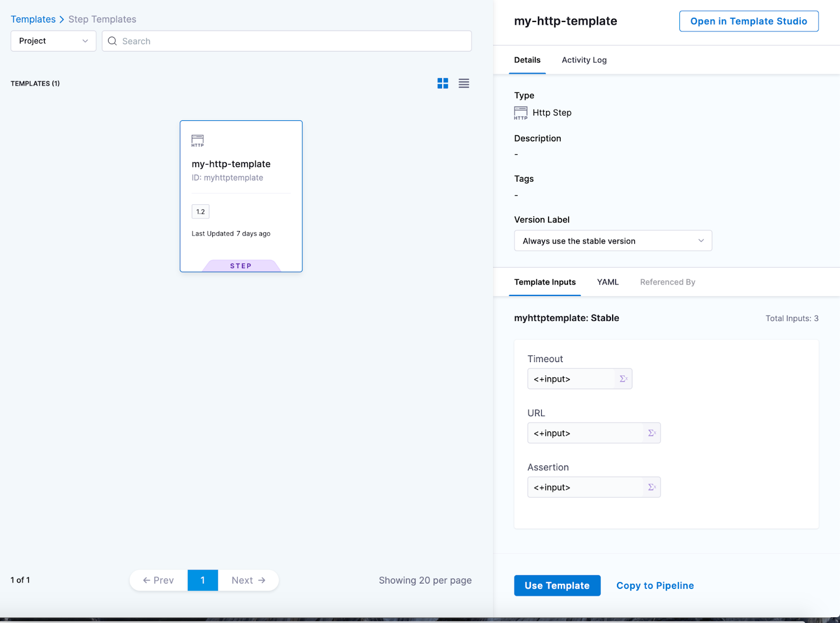Screen dimensions: 840x623
Task: Switch to list view layout
Action: click(464, 83)
